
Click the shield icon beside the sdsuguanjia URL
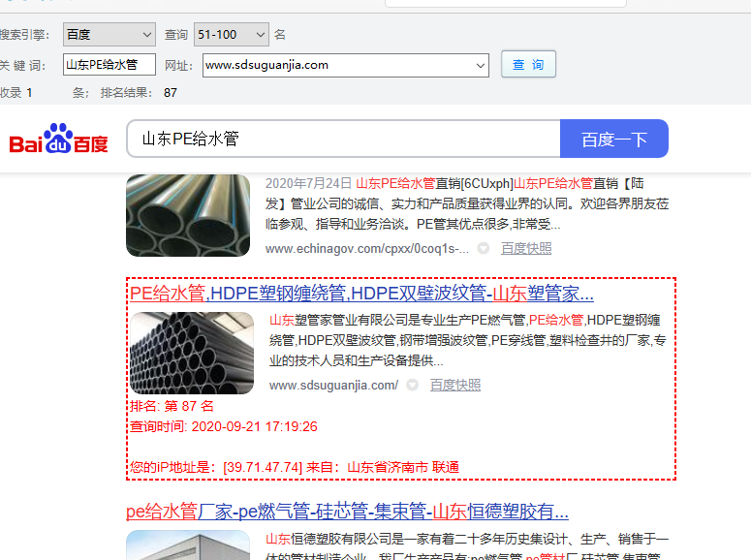(413, 385)
